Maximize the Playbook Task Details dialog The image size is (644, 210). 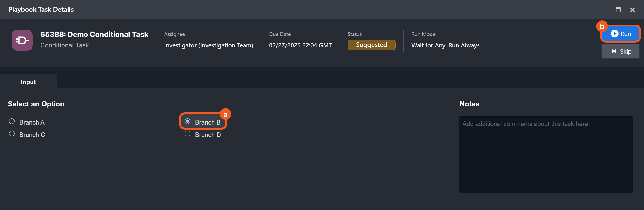pos(618,10)
